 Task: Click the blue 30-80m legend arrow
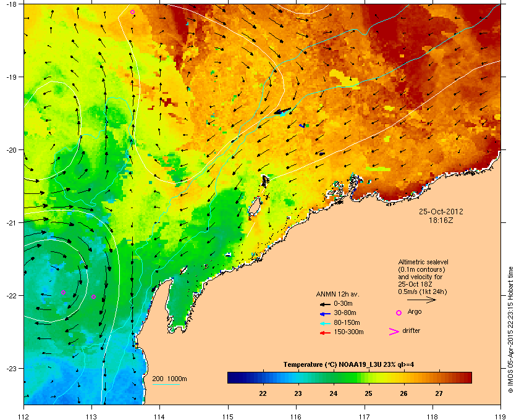point(325,313)
